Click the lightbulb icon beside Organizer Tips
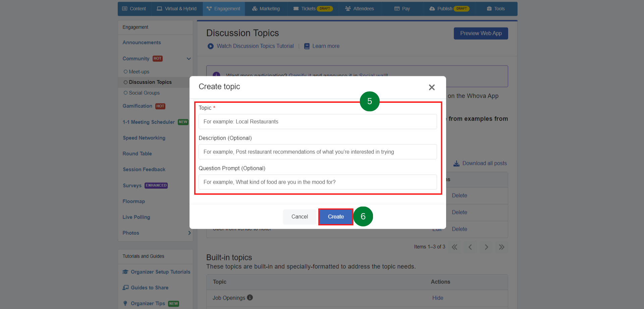This screenshot has height=309, width=644. point(125,303)
